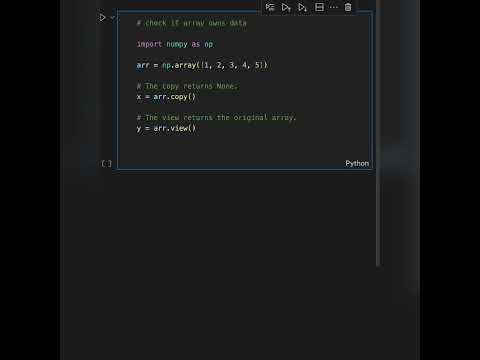Execute cell and below using the toolbar icon
The image size is (480, 360).
tap(303, 7)
